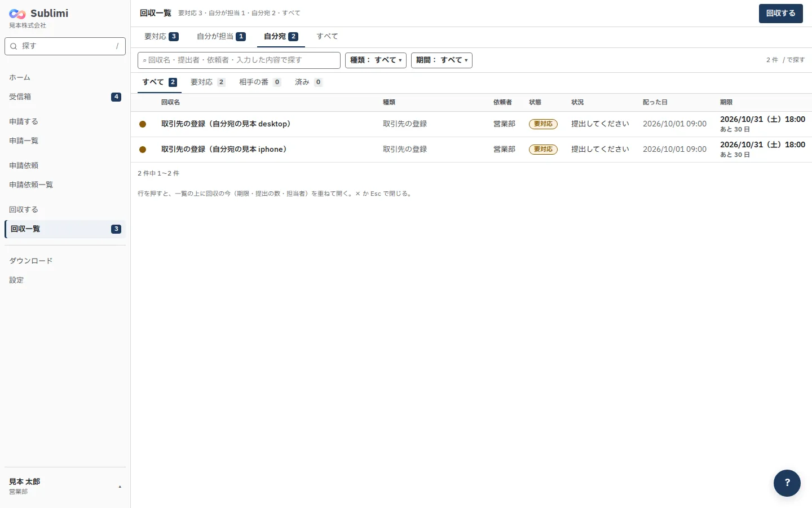Viewport: 812px width, 508px height.
Task: Open the round help question mark button
Action: point(787,483)
